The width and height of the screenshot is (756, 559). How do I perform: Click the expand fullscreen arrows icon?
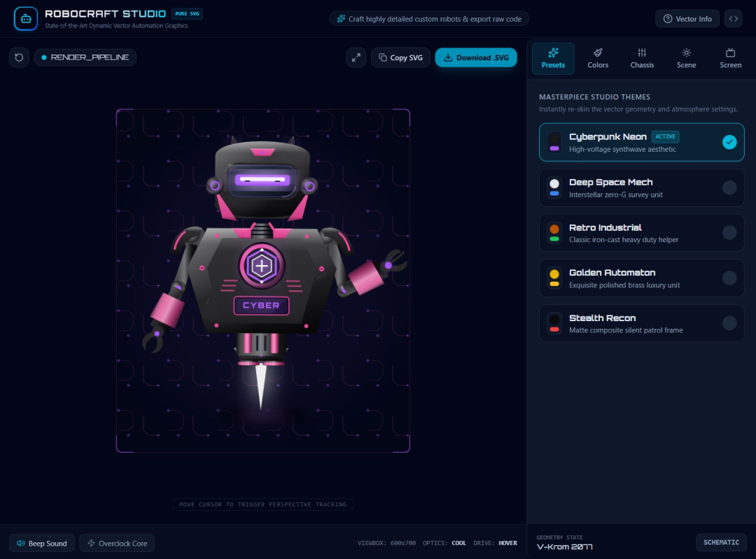pos(356,57)
